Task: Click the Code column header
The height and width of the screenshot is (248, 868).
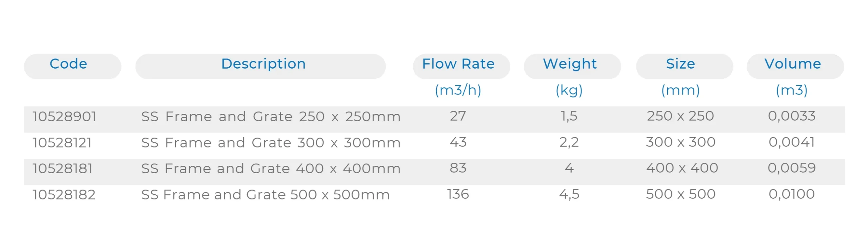Action: pyautogui.click(x=68, y=64)
